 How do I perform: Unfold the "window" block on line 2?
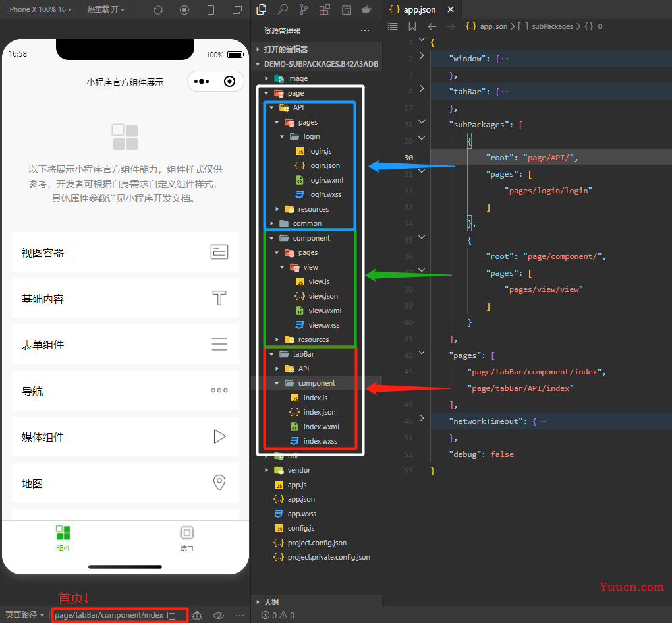coord(422,55)
